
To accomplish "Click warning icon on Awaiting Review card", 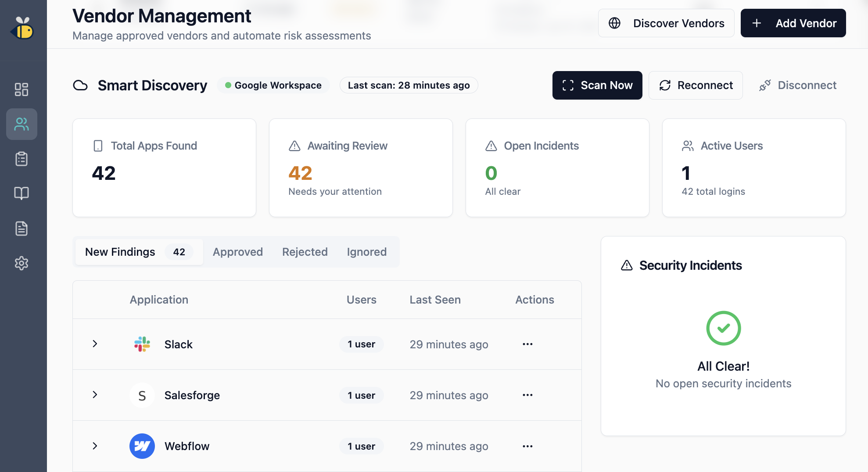I will tap(294, 146).
